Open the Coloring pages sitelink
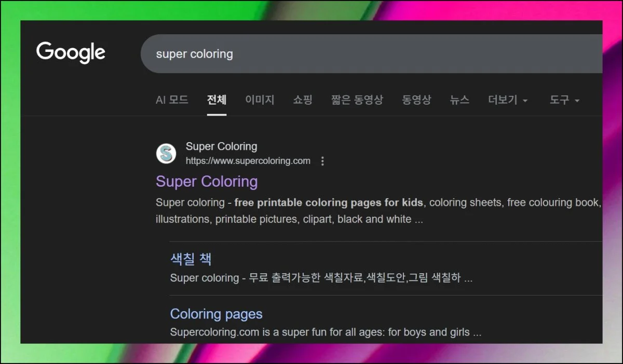 [216, 314]
